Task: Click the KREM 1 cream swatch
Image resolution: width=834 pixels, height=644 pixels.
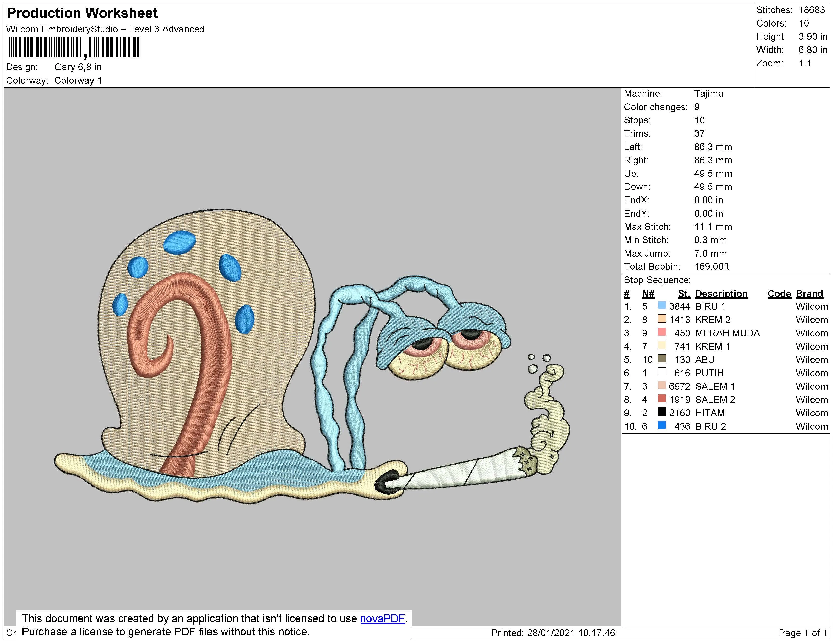Action: coord(662,345)
